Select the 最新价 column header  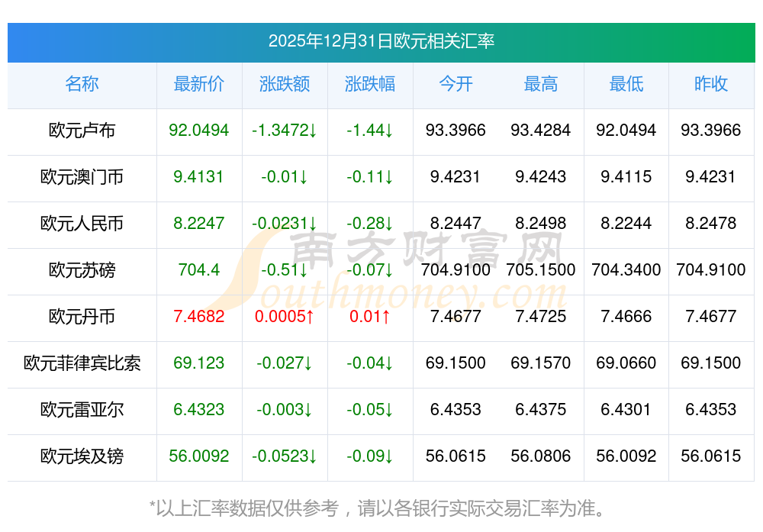coord(198,84)
